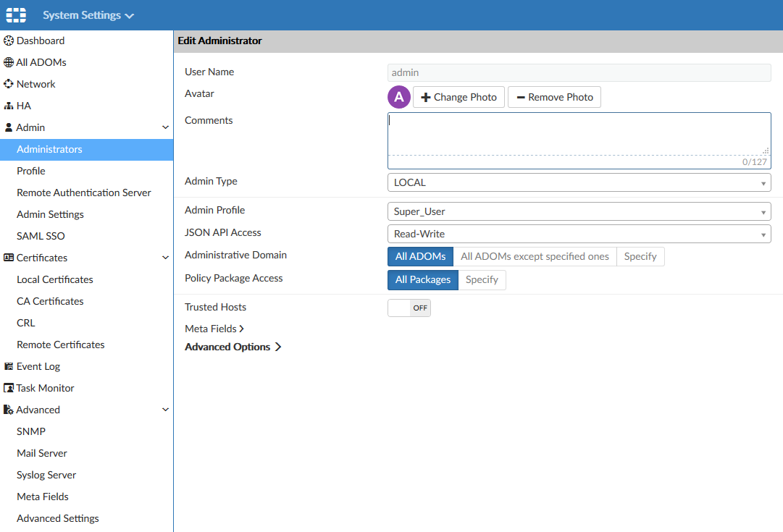Click the Event Log icon
This screenshot has width=783, height=532.
(9, 367)
